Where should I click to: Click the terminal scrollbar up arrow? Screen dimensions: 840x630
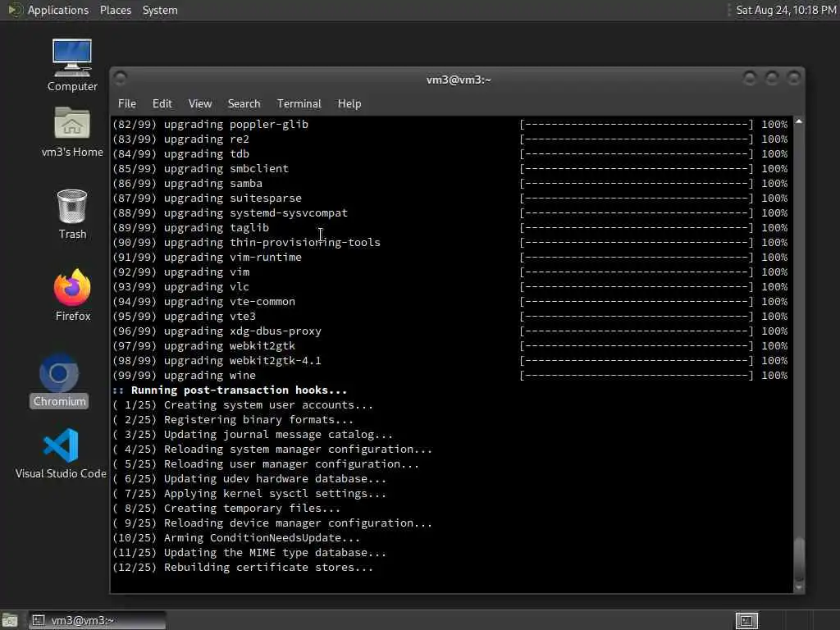pyautogui.click(x=799, y=121)
